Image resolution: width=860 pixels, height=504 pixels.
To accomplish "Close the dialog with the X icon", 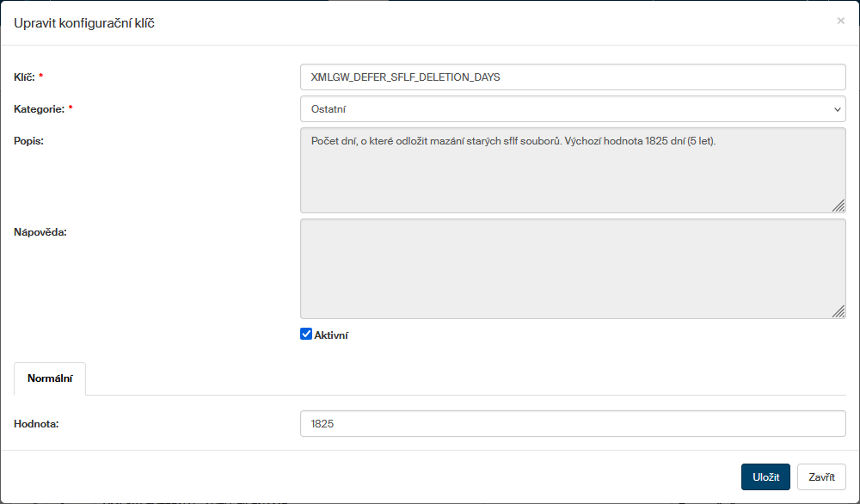I will pos(840,21).
